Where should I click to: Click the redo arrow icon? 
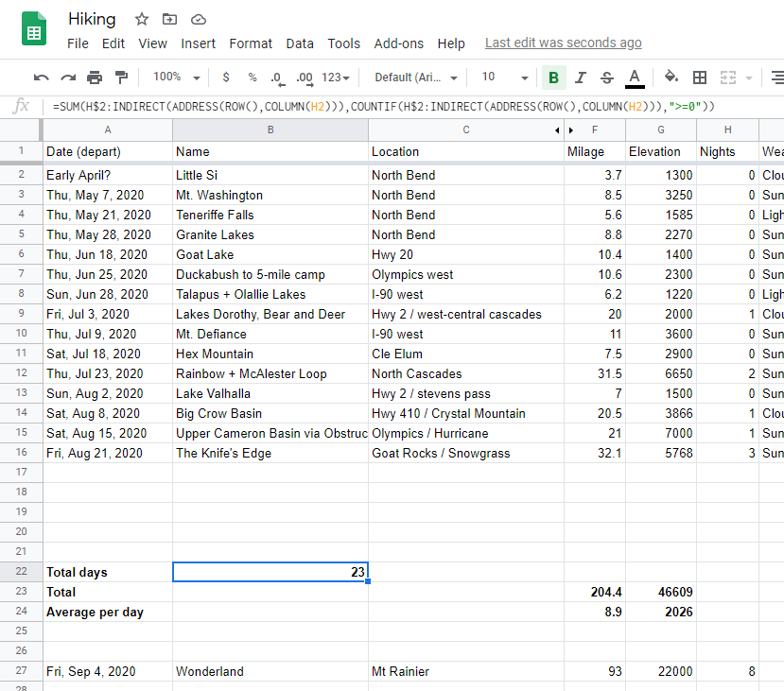click(x=68, y=78)
